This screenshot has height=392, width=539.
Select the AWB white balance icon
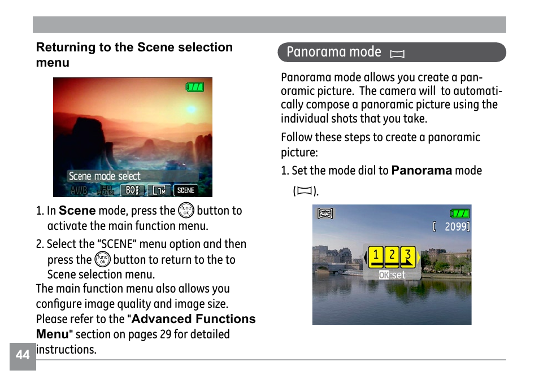(x=79, y=190)
